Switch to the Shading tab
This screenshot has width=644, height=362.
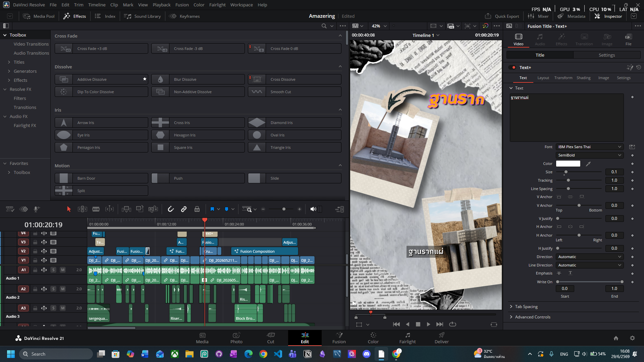click(x=583, y=78)
